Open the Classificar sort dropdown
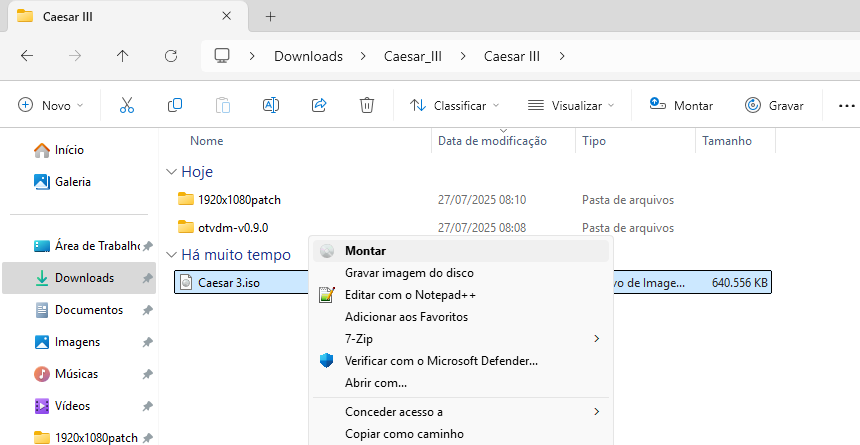Screen dimensions: 860x445 click(x=455, y=105)
